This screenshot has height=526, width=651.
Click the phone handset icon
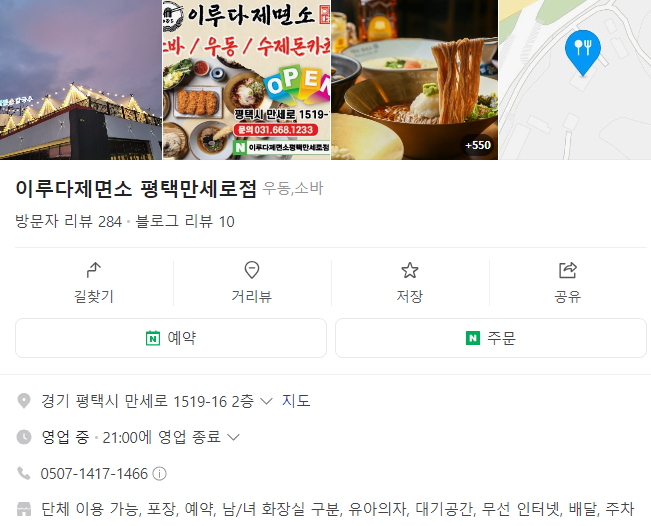pos(24,473)
